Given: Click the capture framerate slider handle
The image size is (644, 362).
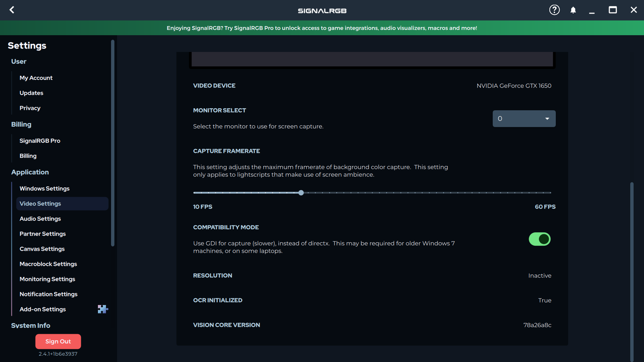Looking at the screenshot, I should pos(301,193).
